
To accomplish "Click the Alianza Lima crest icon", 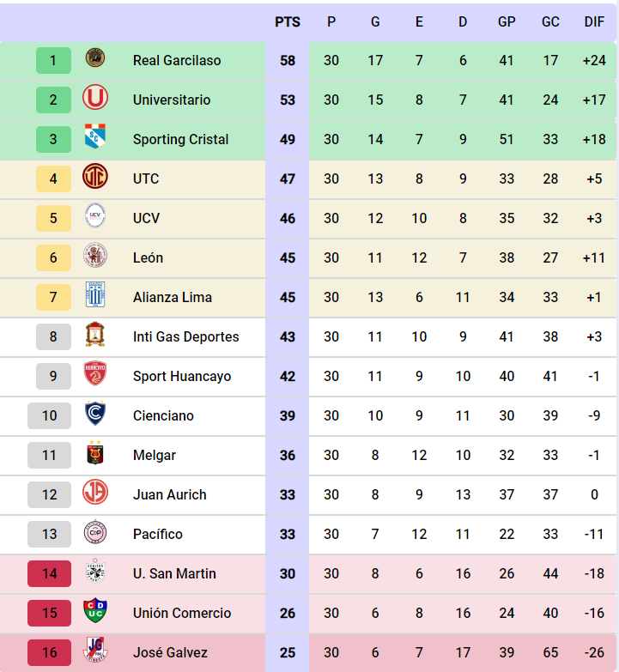I will point(95,296).
